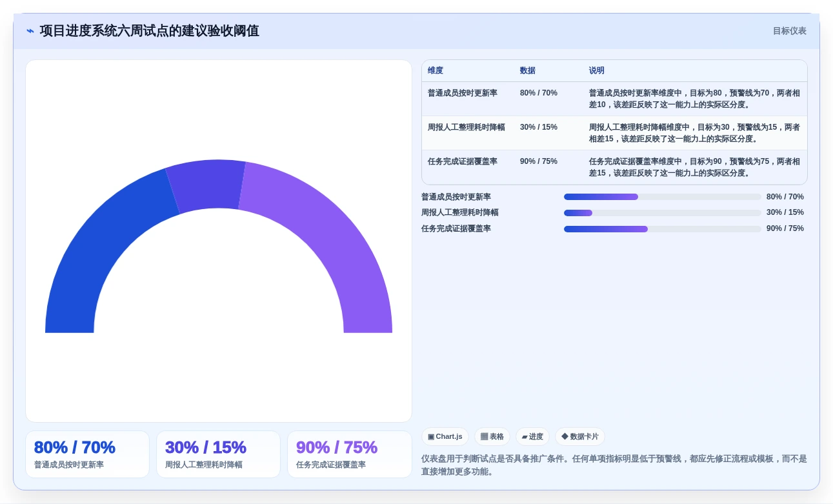Click the 90% / 75% value beside the progress bar
The image size is (833, 504).
pyautogui.click(x=785, y=228)
